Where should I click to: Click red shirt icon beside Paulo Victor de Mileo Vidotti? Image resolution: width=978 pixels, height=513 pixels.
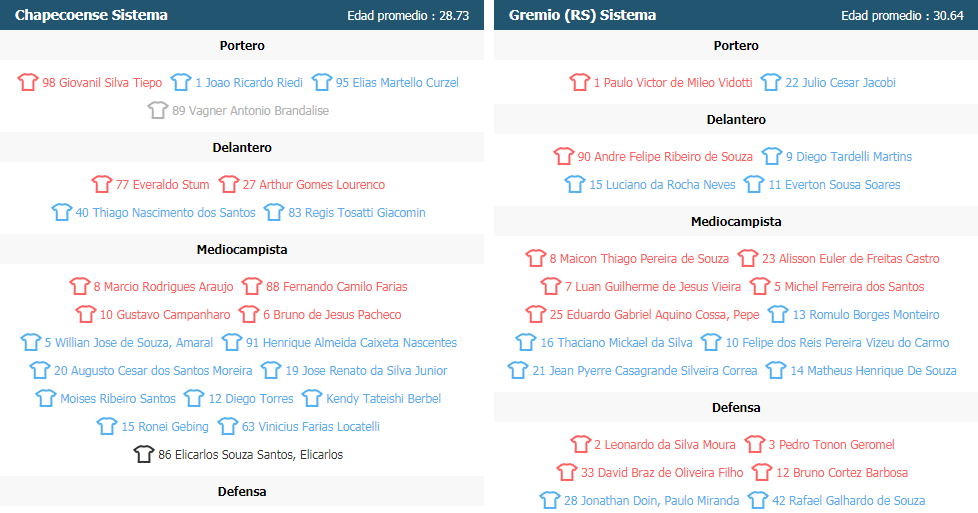click(579, 82)
